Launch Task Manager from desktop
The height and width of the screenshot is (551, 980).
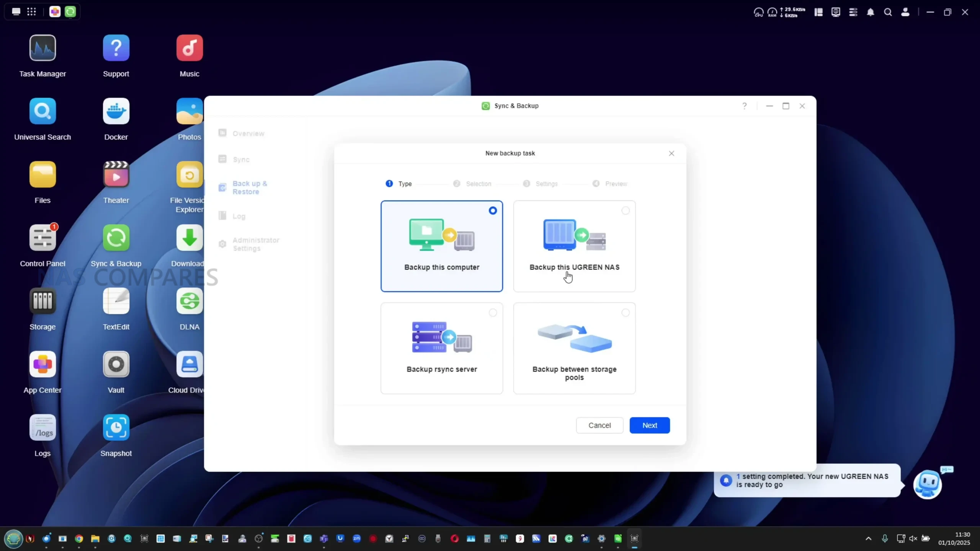42,48
